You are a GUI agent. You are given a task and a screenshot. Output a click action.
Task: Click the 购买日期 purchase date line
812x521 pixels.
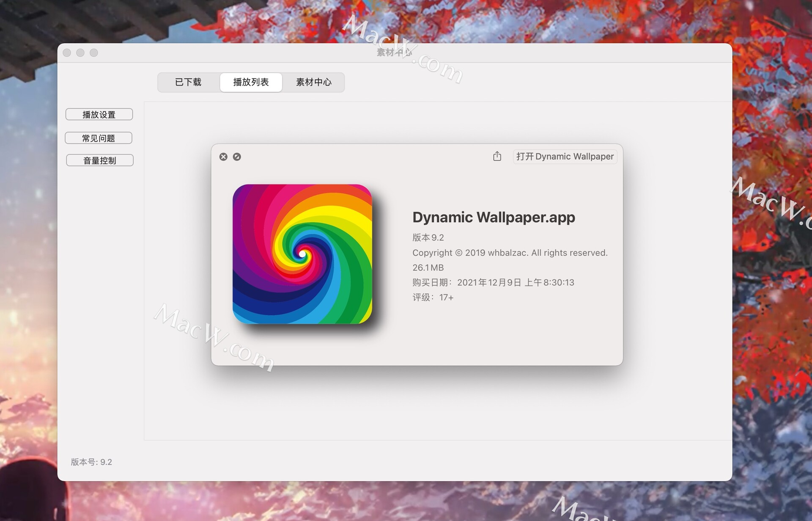[493, 282]
